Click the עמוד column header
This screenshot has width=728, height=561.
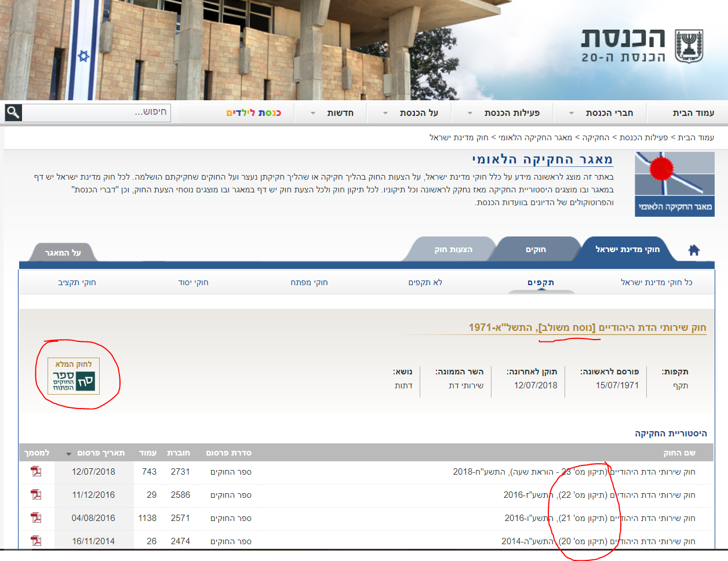click(x=148, y=453)
